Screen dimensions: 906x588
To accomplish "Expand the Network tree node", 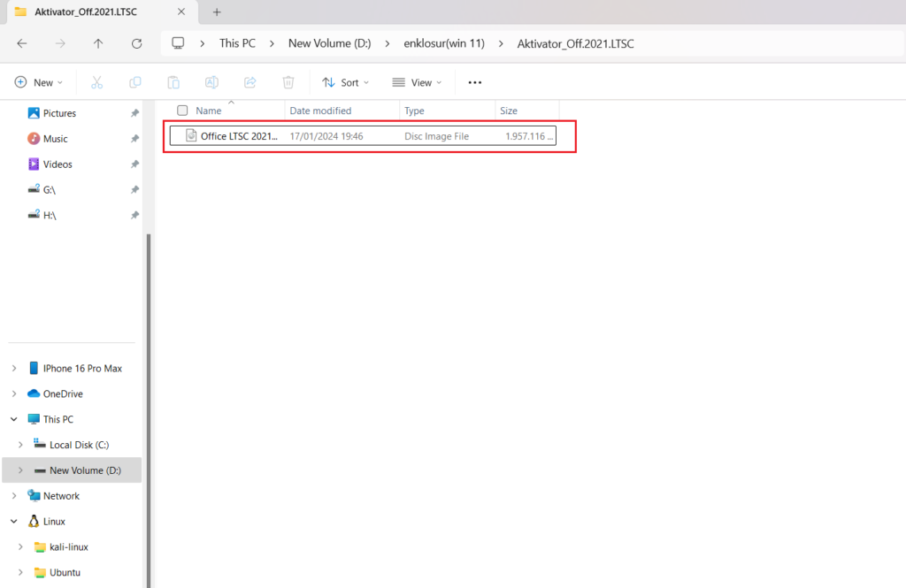I will (14, 495).
